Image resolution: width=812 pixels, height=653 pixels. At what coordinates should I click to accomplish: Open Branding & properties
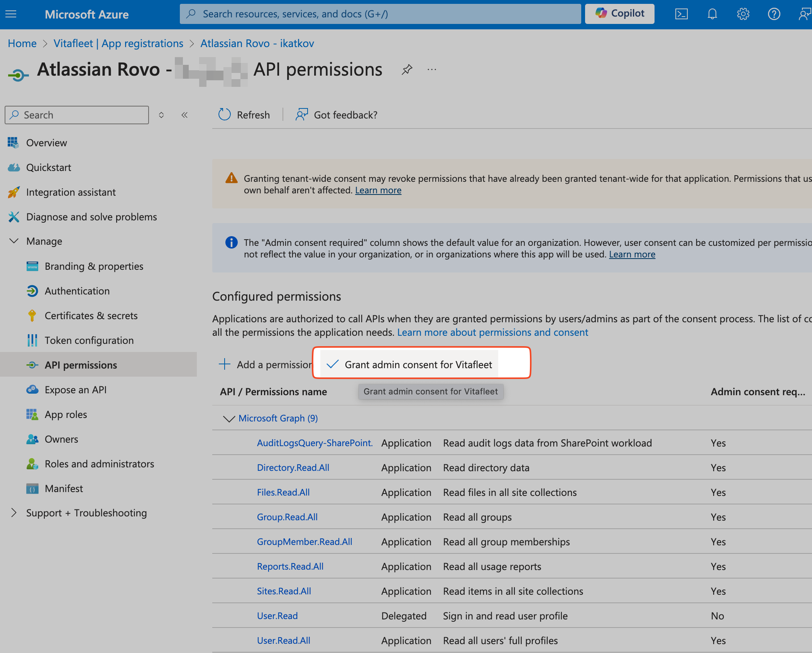pos(94,266)
